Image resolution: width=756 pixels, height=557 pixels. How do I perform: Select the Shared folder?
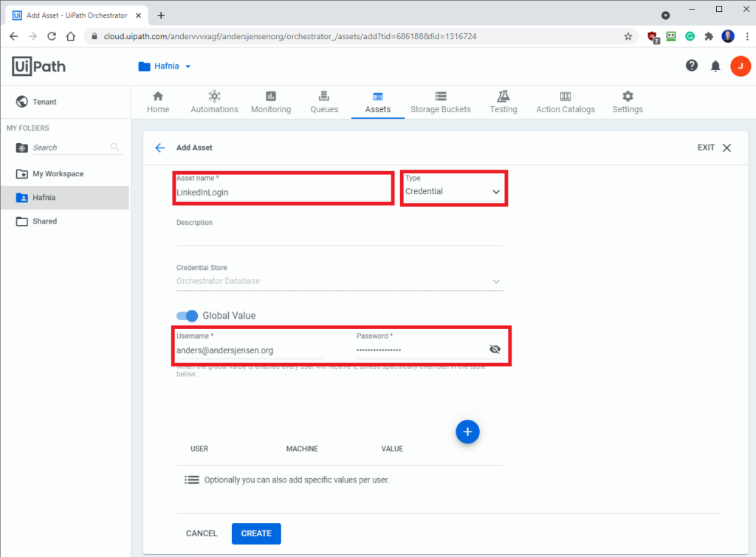65,221
